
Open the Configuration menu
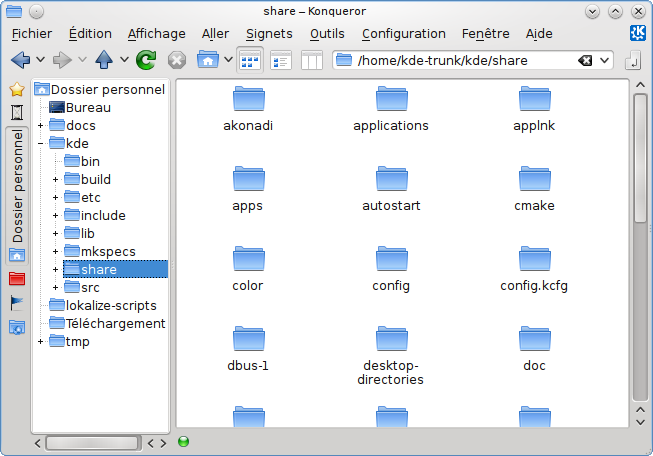pyautogui.click(x=403, y=33)
